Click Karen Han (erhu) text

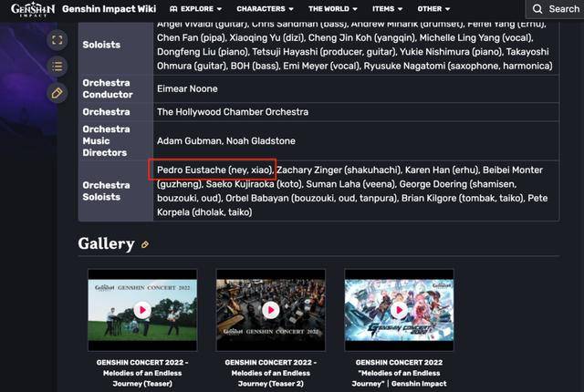click(443, 170)
